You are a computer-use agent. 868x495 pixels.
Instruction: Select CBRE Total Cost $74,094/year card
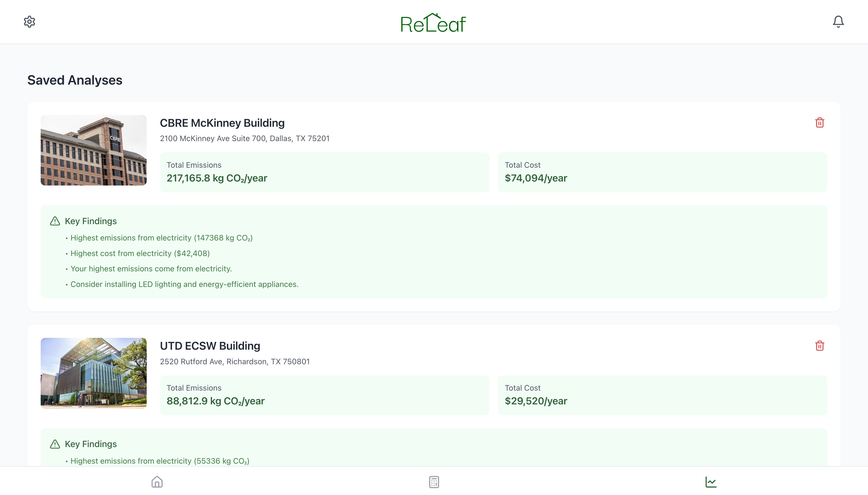662,172
